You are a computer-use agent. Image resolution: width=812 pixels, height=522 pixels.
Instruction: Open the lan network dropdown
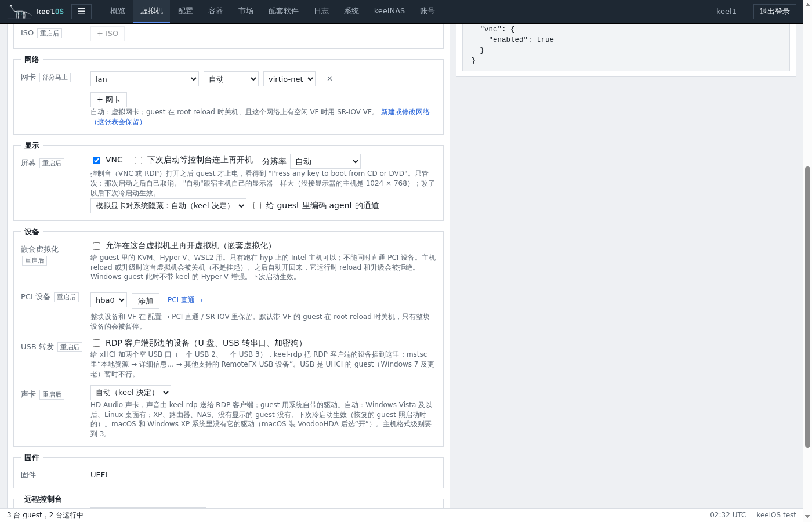[145, 79]
